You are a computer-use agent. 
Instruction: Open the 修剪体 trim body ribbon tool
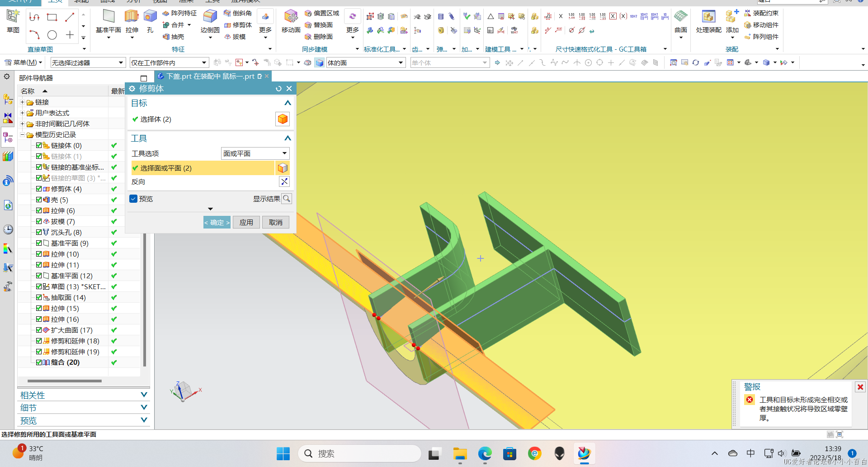click(238, 25)
